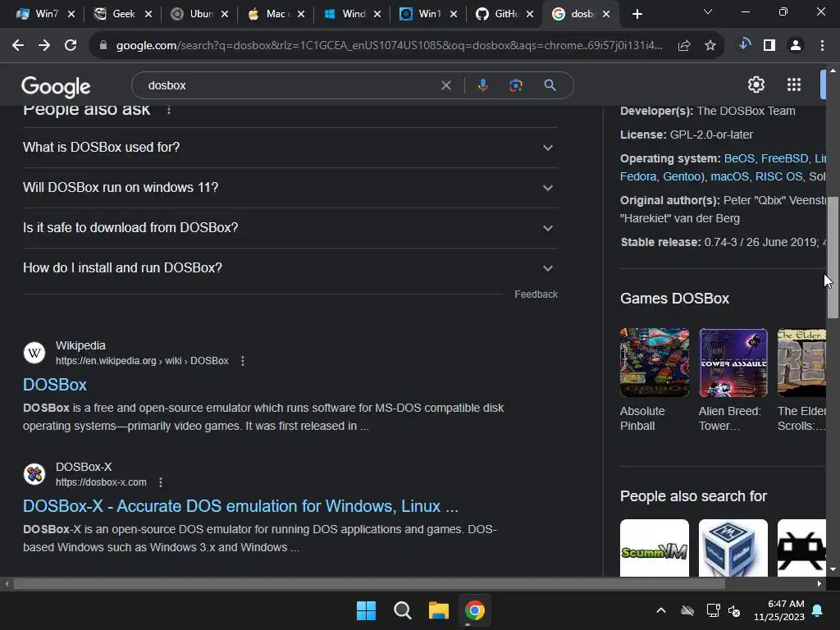Click the Google logo
The height and width of the screenshot is (630, 840).
point(56,87)
